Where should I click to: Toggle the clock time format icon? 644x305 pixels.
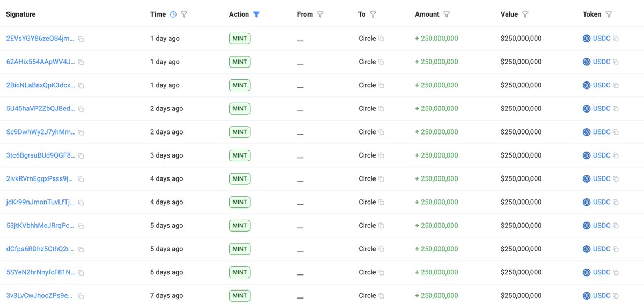pos(173,14)
